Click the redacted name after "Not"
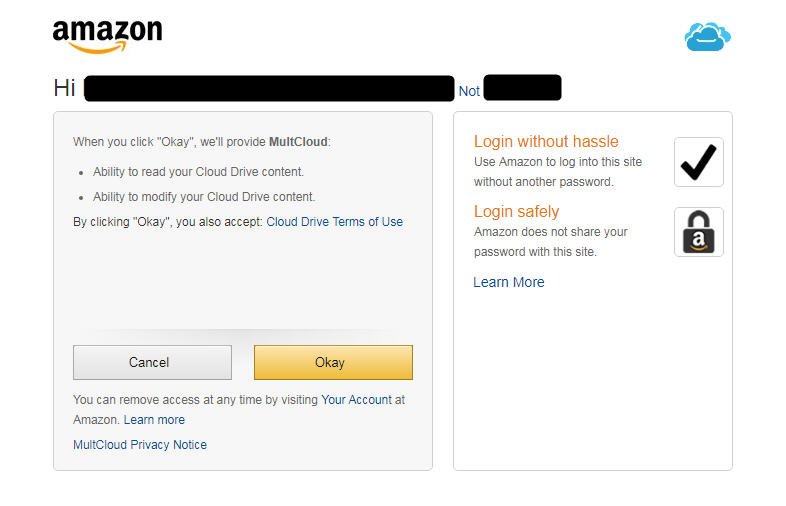The width and height of the screenshot is (786, 506). 521,88
